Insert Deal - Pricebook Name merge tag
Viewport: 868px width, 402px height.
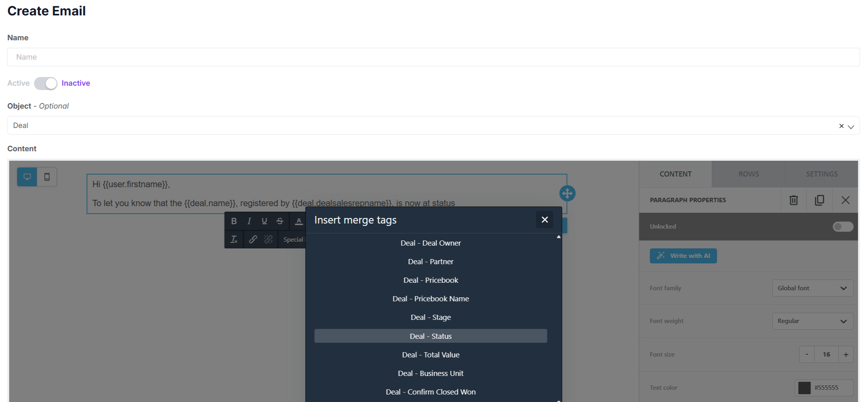[x=430, y=299]
